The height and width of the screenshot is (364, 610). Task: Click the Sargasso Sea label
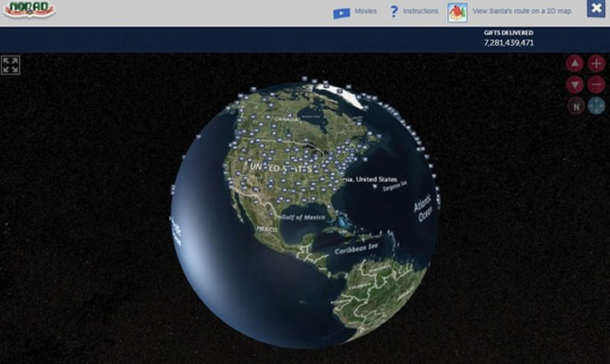coord(395,185)
